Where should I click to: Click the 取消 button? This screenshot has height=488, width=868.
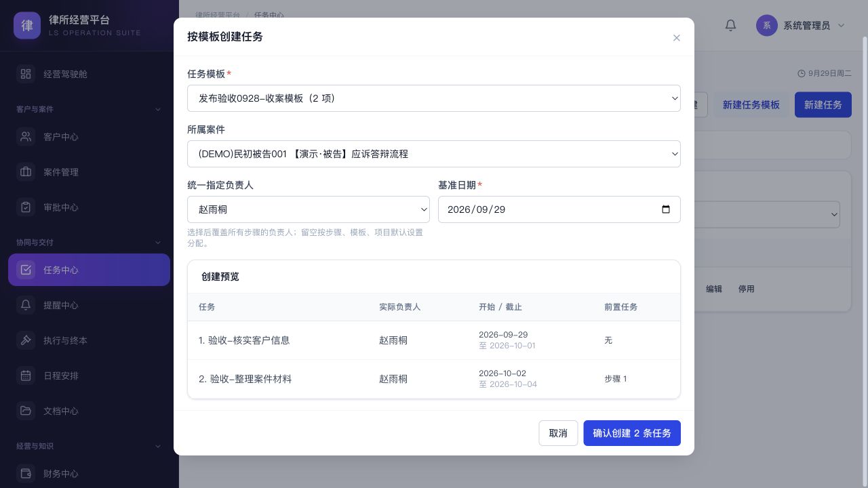click(558, 433)
